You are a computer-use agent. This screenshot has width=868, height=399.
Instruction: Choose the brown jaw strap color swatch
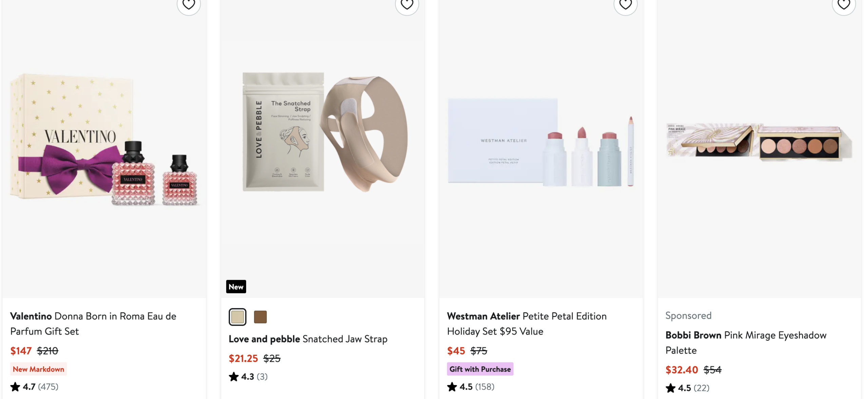260,317
